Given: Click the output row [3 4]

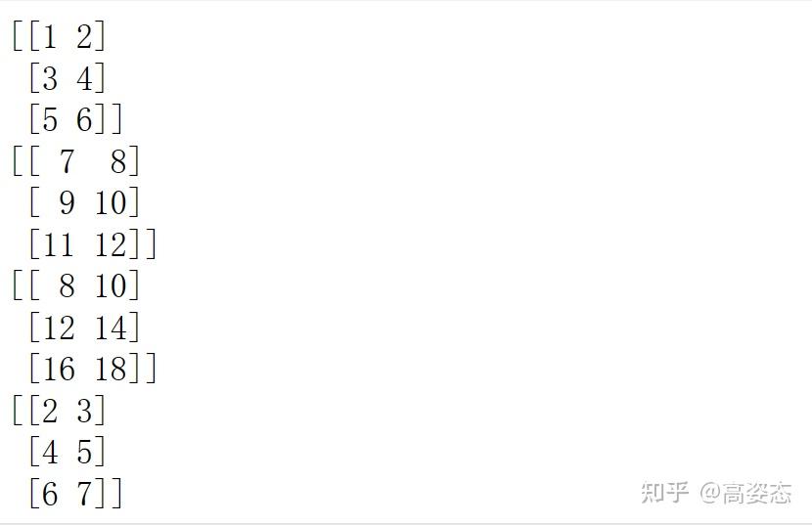Looking at the screenshot, I should 68,77.
